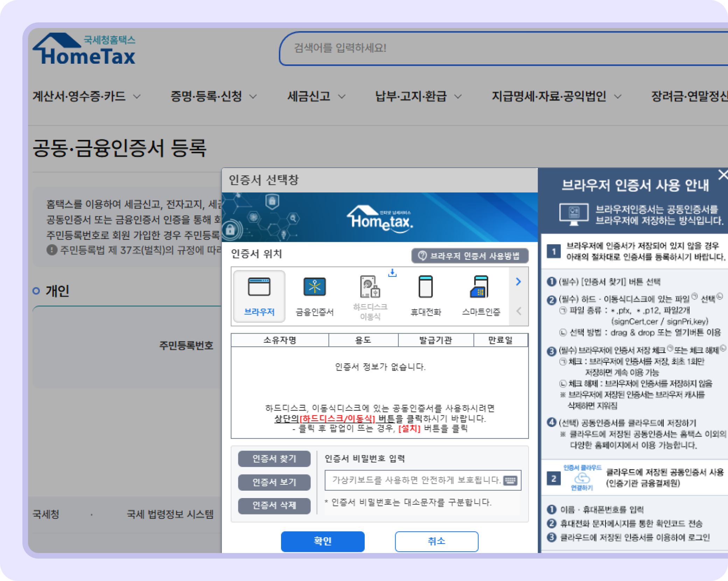
Task: Click the question mark help icon on 브라우저 인증서 사용방법
Action: [x=422, y=256]
